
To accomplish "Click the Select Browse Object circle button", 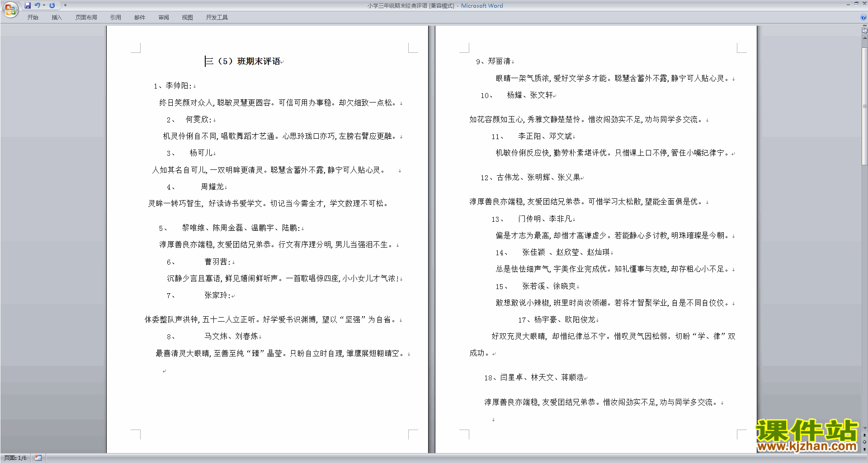I will [864, 442].
